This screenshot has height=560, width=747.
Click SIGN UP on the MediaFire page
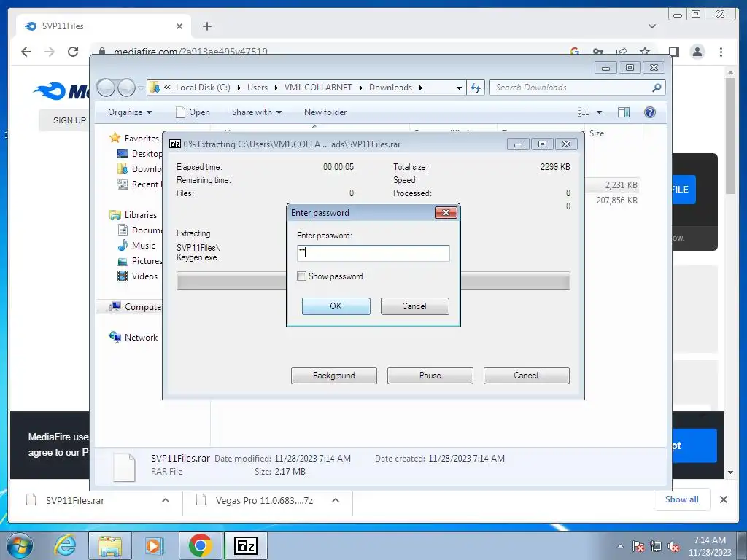[x=69, y=120]
